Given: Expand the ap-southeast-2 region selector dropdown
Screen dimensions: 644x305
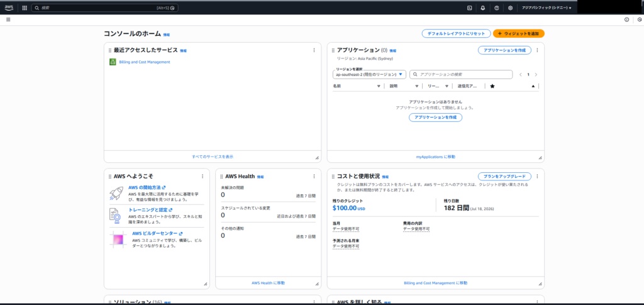Looking at the screenshot, I should tap(369, 74).
